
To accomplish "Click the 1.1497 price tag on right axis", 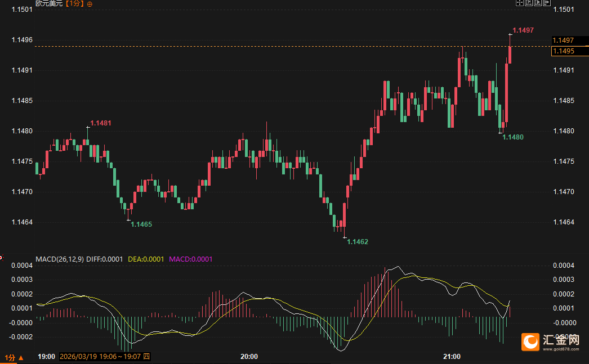I will (x=570, y=40).
